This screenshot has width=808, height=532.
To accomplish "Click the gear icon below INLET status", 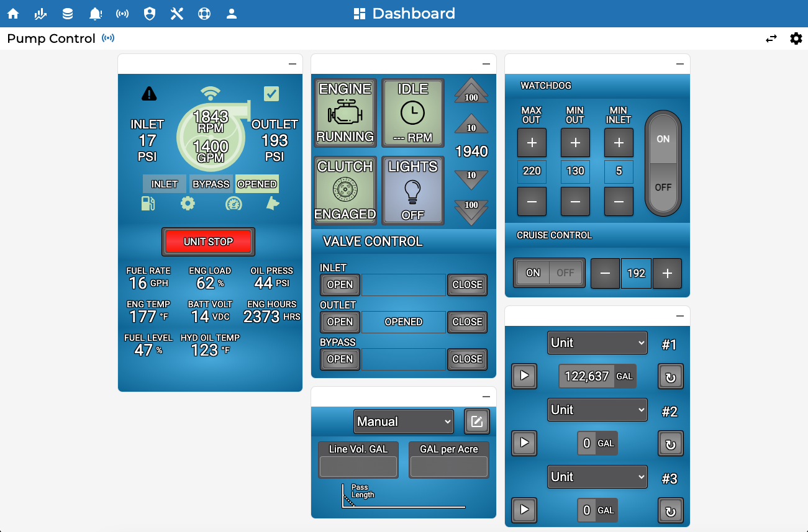I will coord(188,203).
